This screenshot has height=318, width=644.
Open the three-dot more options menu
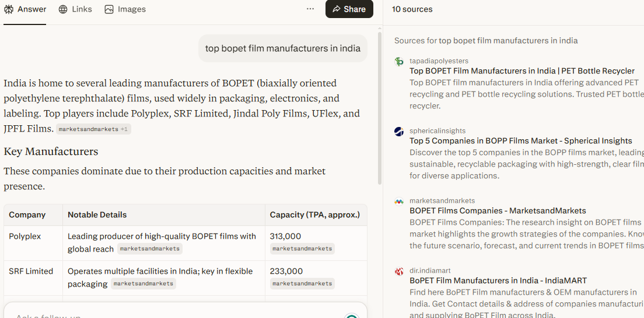310,9
